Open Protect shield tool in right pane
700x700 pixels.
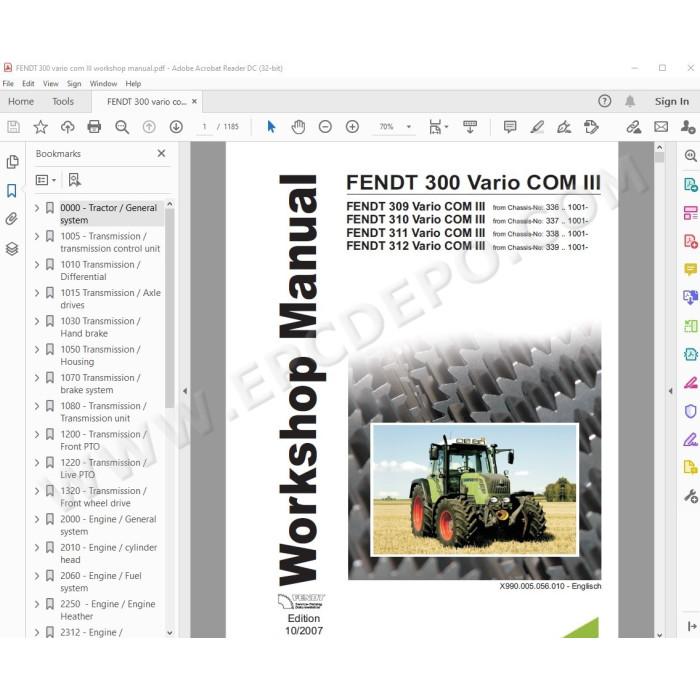pos(691,411)
